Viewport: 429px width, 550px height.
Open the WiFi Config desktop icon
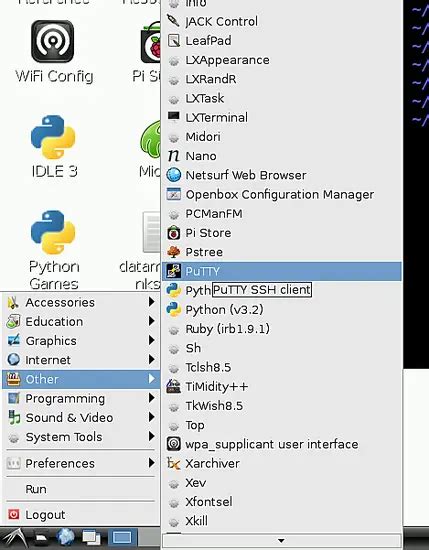(x=53, y=51)
